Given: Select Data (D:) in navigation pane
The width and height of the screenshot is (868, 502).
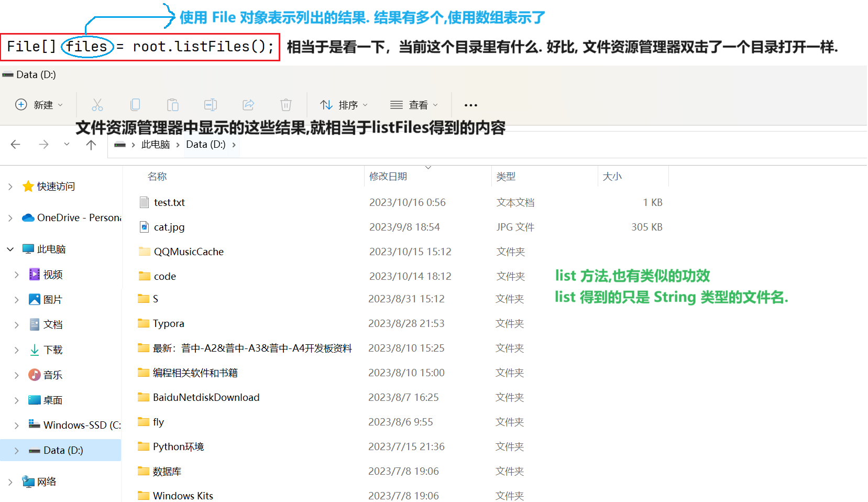Looking at the screenshot, I should pyautogui.click(x=63, y=451).
